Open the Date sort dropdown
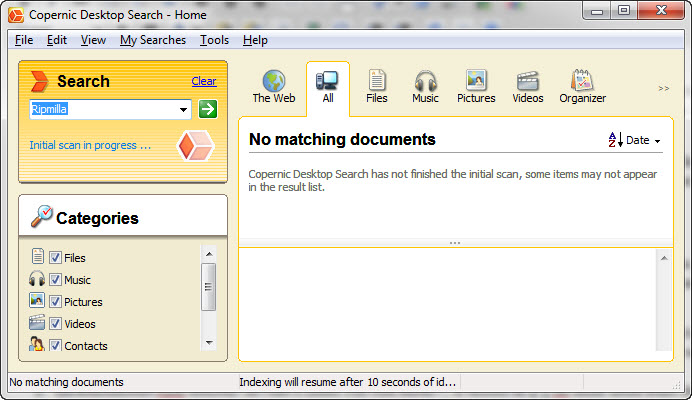692x400 pixels. coord(643,140)
